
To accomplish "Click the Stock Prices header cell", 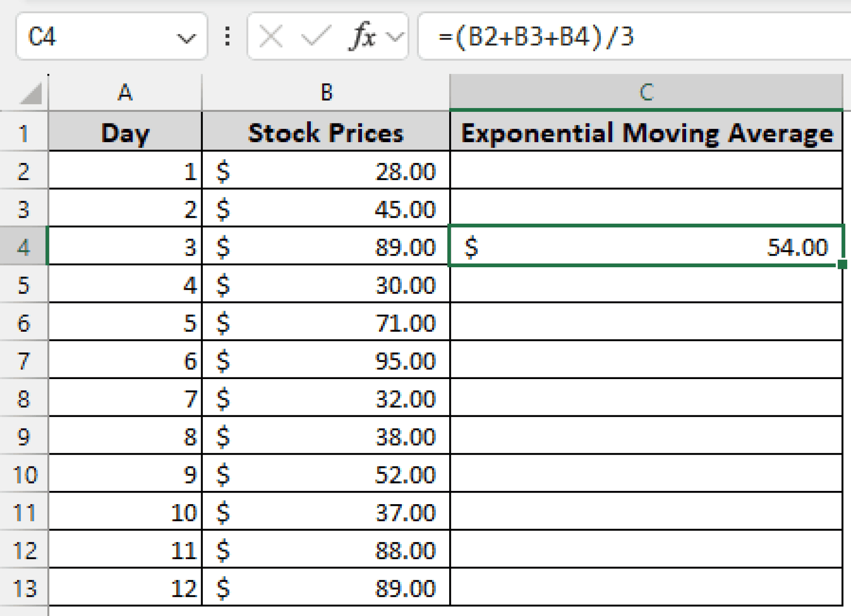I will [x=326, y=133].
